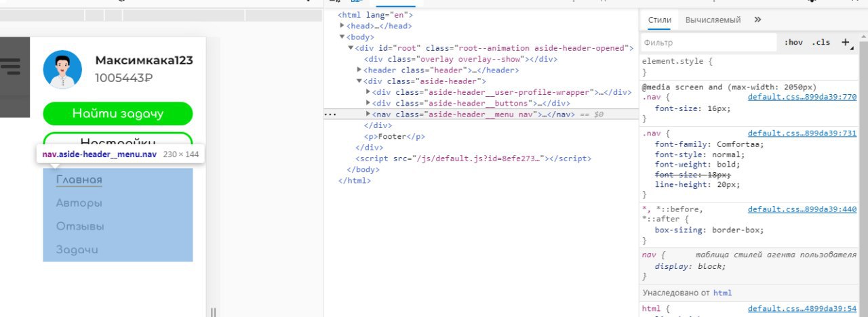Add new style rule with plus icon

point(846,43)
